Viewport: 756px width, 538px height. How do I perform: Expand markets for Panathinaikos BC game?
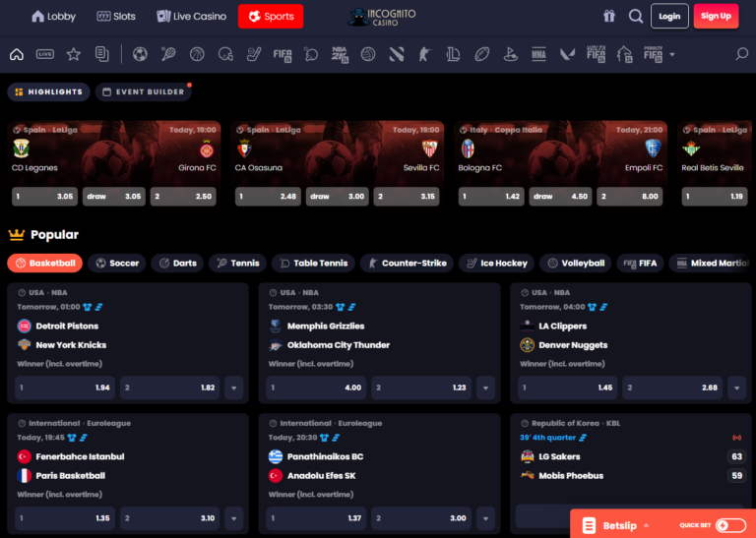485,518
